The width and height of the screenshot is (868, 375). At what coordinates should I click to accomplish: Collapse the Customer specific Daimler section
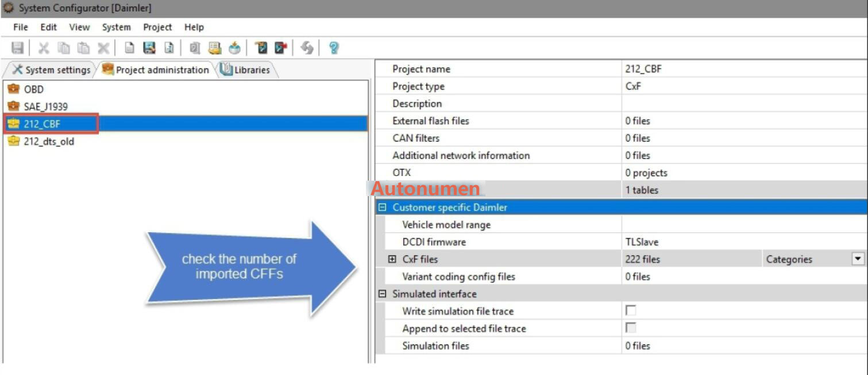(383, 208)
